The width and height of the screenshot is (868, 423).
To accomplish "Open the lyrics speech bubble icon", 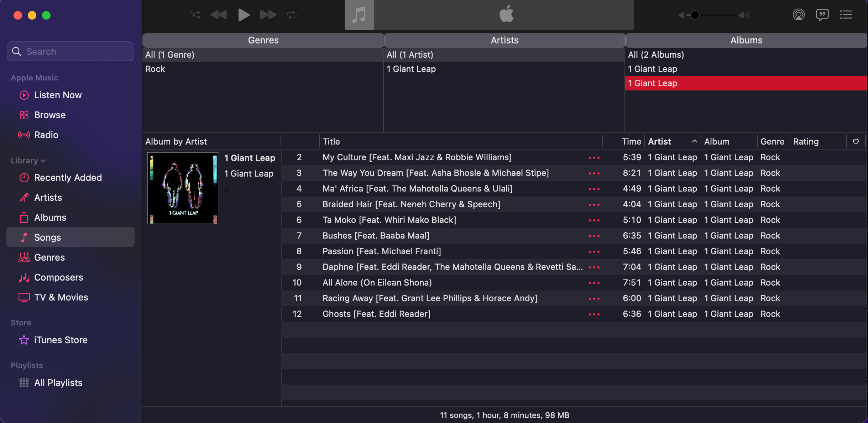I will (822, 15).
